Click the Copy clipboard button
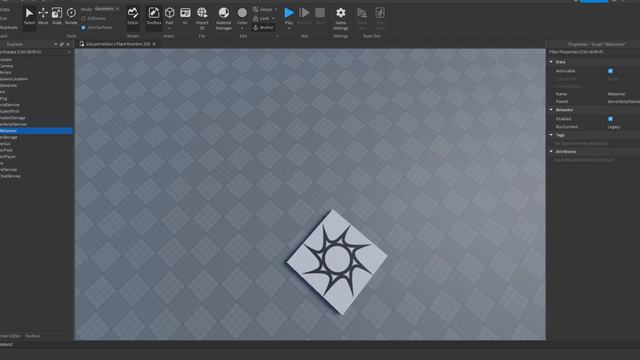Image resolution: width=640 pixels, height=360 pixels. point(5,9)
